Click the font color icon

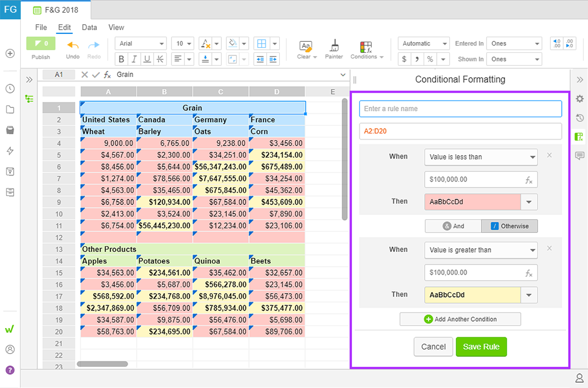[206, 43]
